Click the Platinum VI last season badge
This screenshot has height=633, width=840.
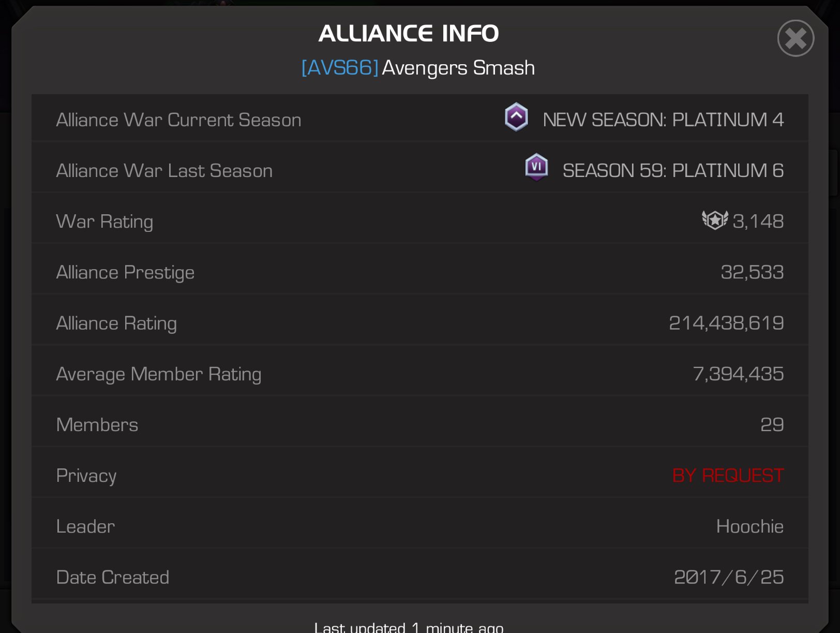tap(536, 167)
